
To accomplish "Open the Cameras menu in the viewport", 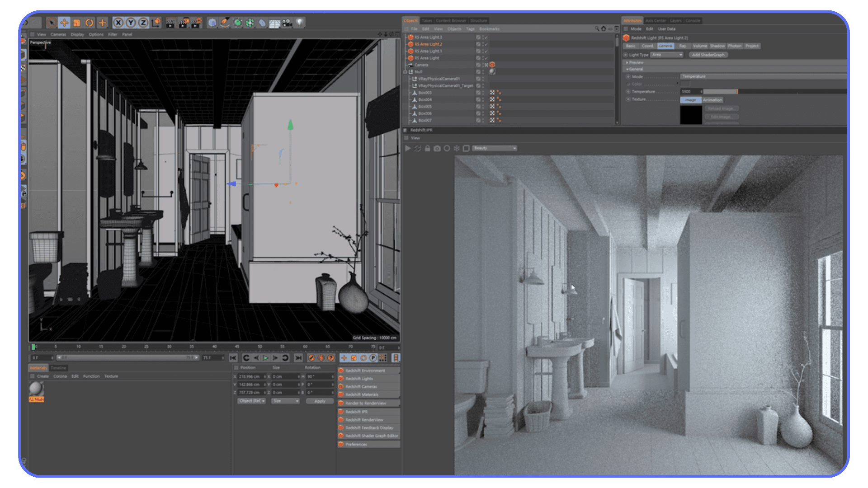I will 58,34.
